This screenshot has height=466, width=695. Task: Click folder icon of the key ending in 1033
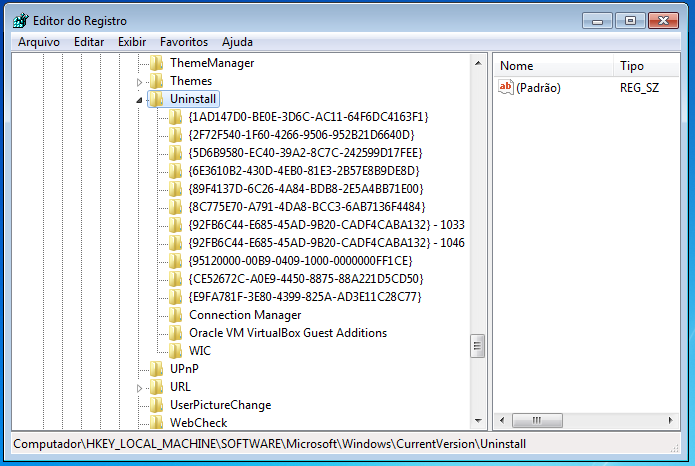pyautogui.click(x=176, y=225)
